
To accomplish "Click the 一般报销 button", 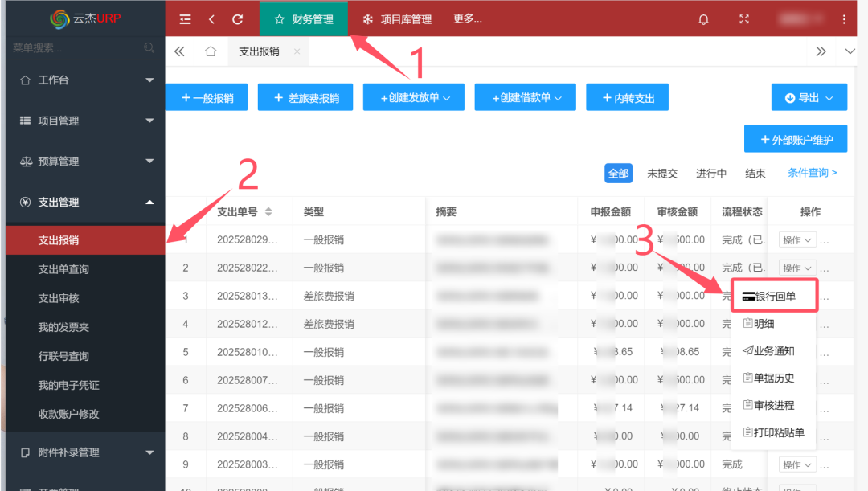I will [x=207, y=98].
